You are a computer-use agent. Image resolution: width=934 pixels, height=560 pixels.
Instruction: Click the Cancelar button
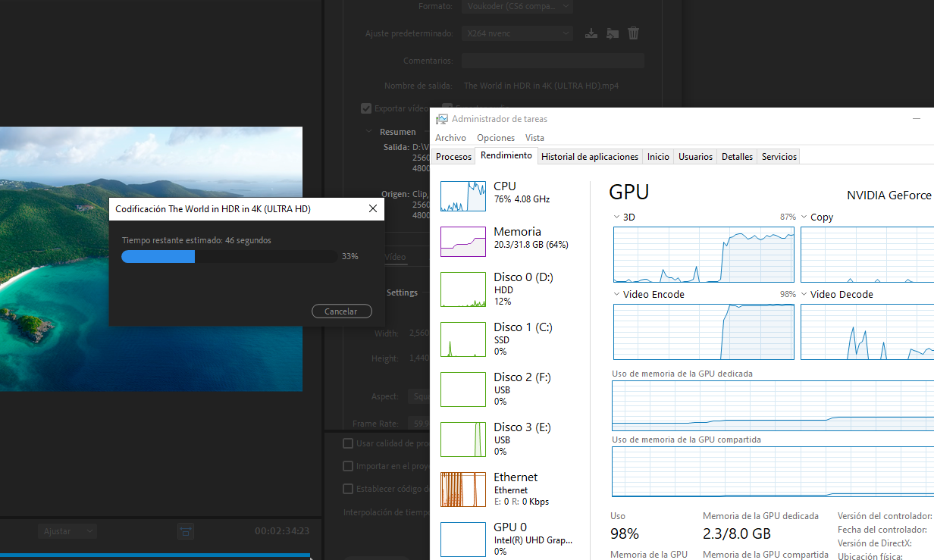tap(341, 311)
